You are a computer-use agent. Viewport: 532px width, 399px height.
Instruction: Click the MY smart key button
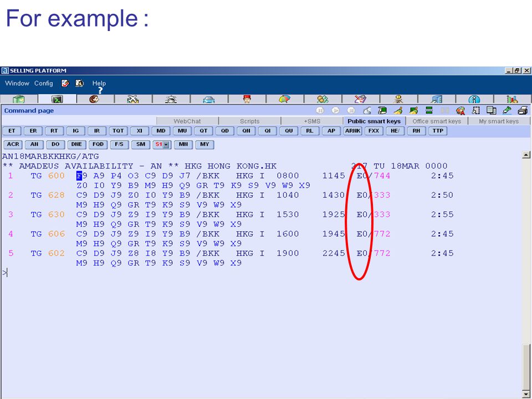[x=204, y=145]
